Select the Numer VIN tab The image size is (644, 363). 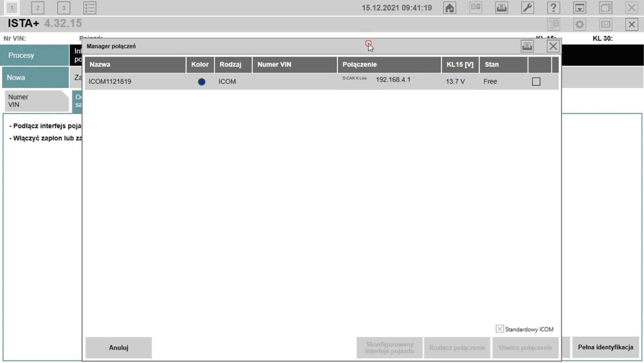click(x=36, y=101)
